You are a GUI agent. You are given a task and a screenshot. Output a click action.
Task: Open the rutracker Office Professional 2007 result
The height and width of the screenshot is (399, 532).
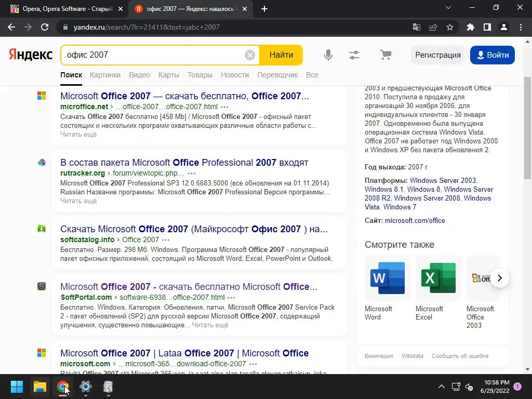tap(184, 163)
